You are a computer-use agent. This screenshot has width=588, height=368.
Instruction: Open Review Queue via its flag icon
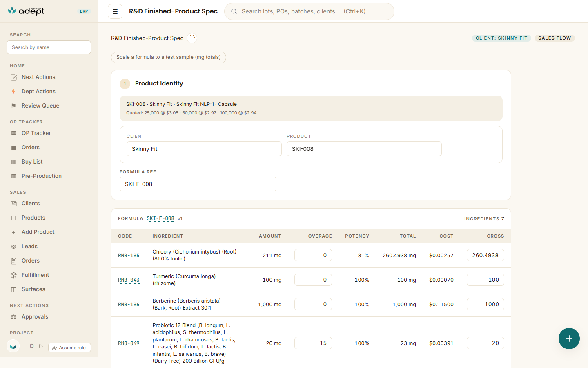click(x=14, y=106)
